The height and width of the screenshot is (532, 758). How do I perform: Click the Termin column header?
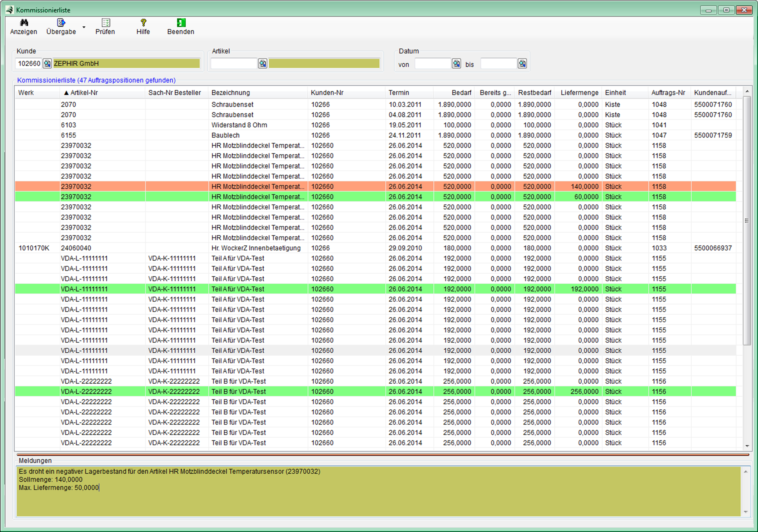[399, 93]
